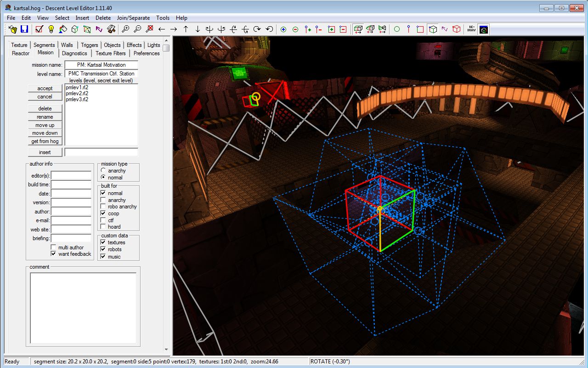This screenshot has height=368, width=588.
Task: Click the e-mail input field
Action: point(71,220)
